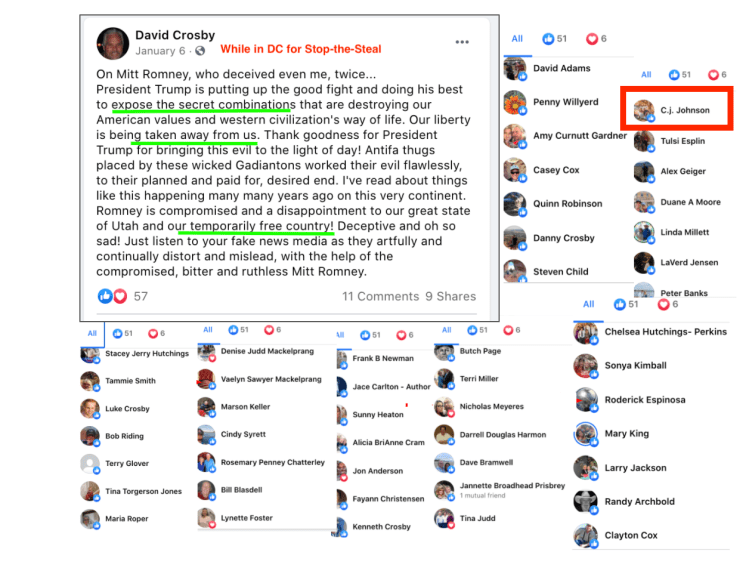Click Penny Willyerd's flower profile picture
This screenshot has width=749, height=574.
514,102
